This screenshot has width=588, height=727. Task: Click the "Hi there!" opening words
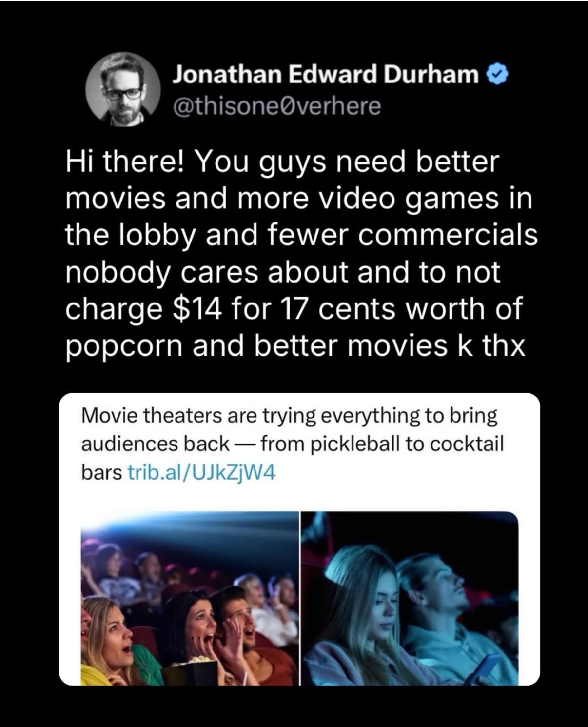coord(125,161)
